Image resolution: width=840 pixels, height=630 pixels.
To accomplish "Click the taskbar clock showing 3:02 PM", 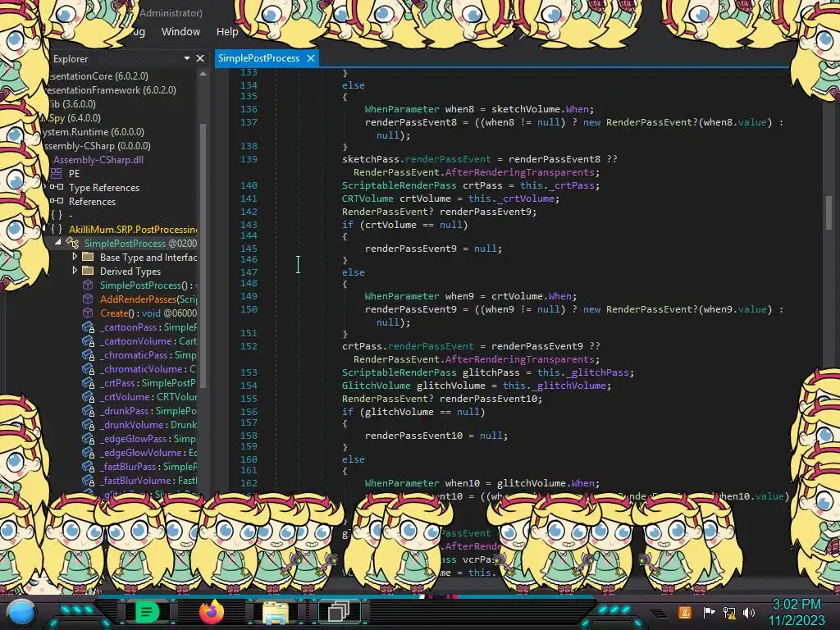I will point(797,605).
